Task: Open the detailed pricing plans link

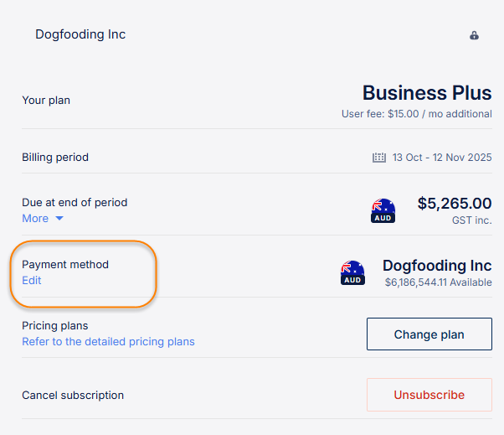Action: pyautogui.click(x=108, y=342)
